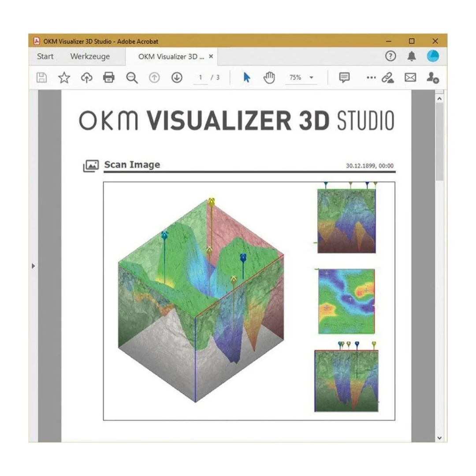Screen dimensions: 476x476
Task: Click the 75% zoom value field
Action: click(x=295, y=78)
